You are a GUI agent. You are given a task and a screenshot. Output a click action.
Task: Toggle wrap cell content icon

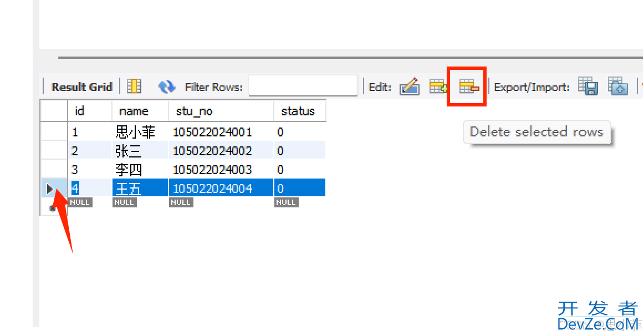pos(134,86)
